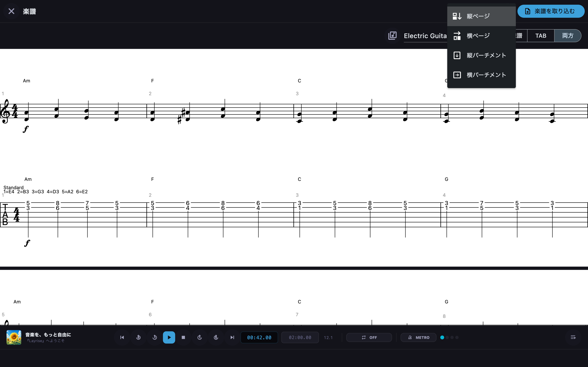The width and height of the screenshot is (588, 367).
Task: Toggle the loop OFF button
Action: click(x=369, y=337)
